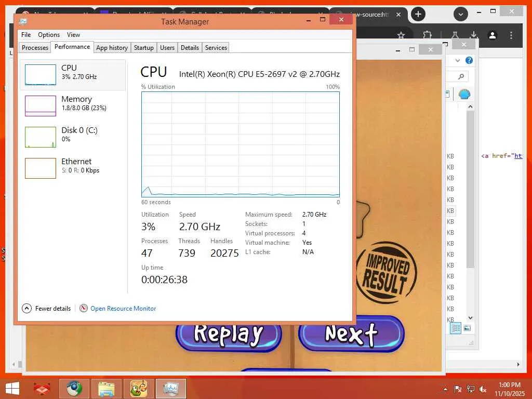
Task: Open the red fox app in taskbar
Action: (42, 389)
